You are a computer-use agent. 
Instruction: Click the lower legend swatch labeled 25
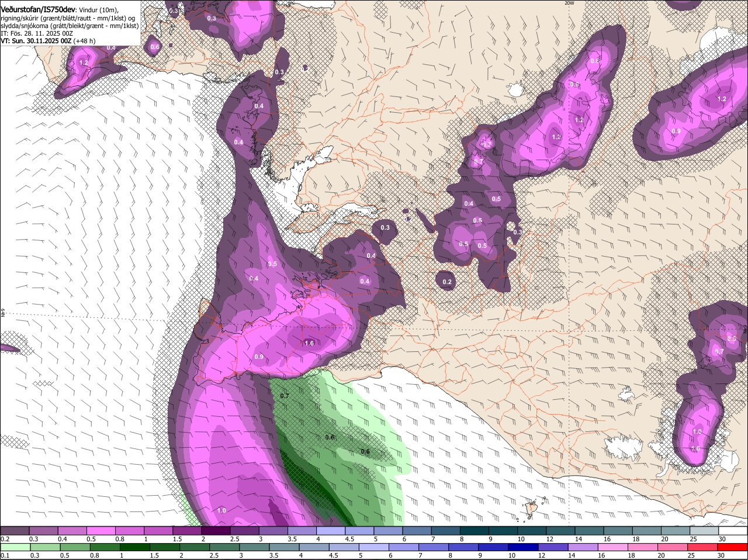tap(702, 547)
